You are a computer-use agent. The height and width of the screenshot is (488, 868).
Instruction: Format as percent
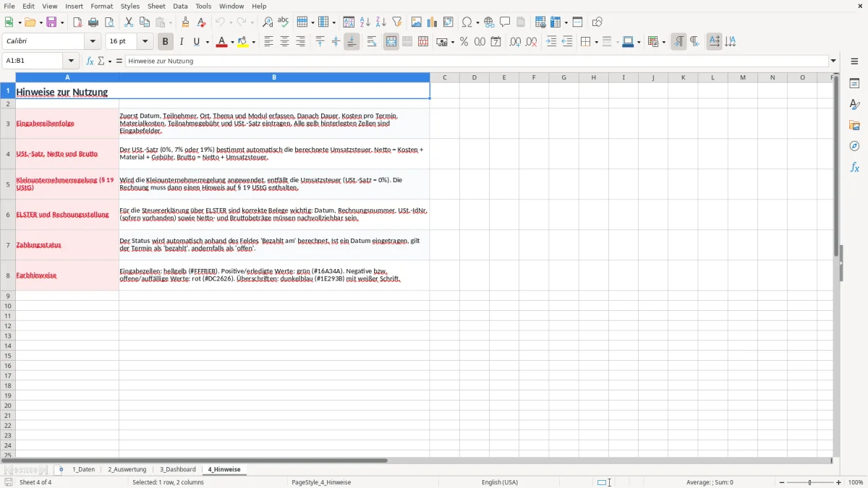(464, 42)
